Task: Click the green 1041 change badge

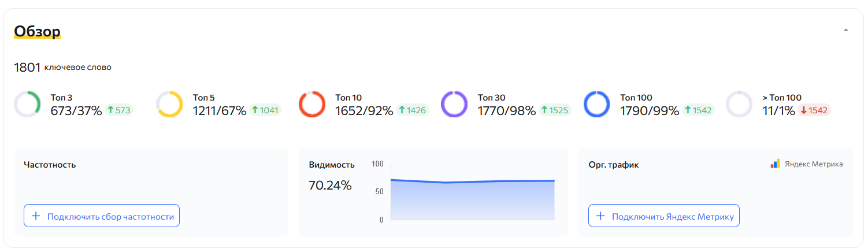Action: click(266, 110)
